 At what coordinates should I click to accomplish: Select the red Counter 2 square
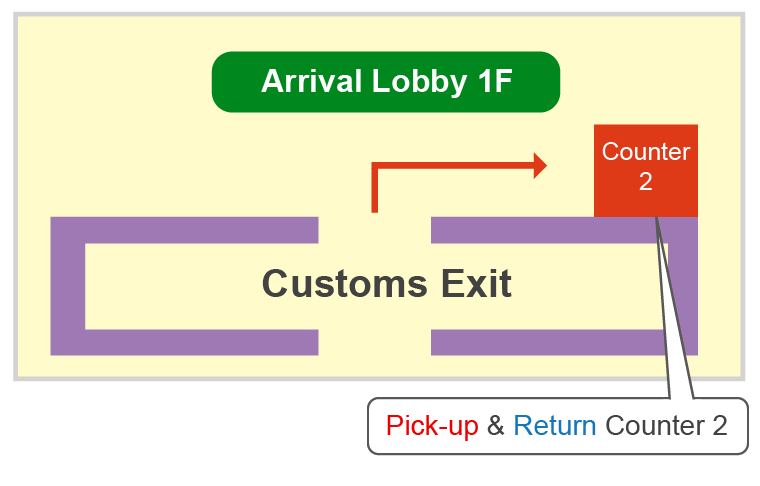[645, 170]
